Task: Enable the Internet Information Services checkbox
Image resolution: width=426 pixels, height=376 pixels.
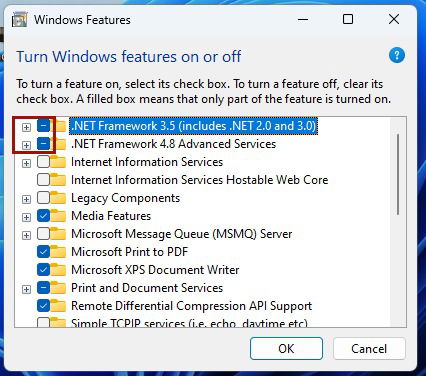Action: click(43, 162)
